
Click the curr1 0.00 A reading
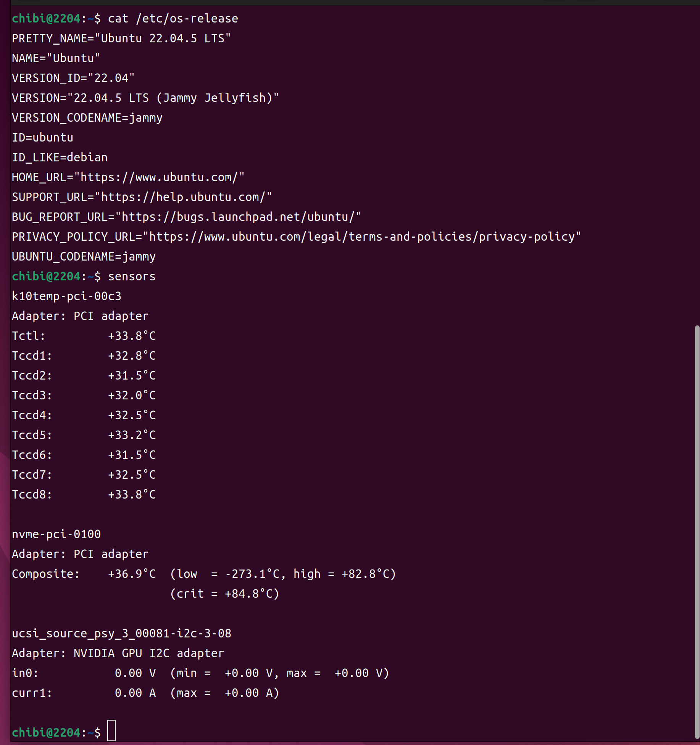coord(135,693)
